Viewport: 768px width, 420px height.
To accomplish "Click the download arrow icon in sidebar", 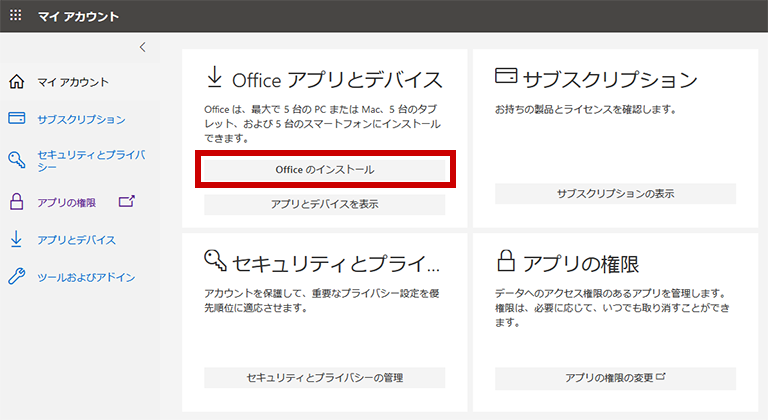I will (x=16, y=239).
